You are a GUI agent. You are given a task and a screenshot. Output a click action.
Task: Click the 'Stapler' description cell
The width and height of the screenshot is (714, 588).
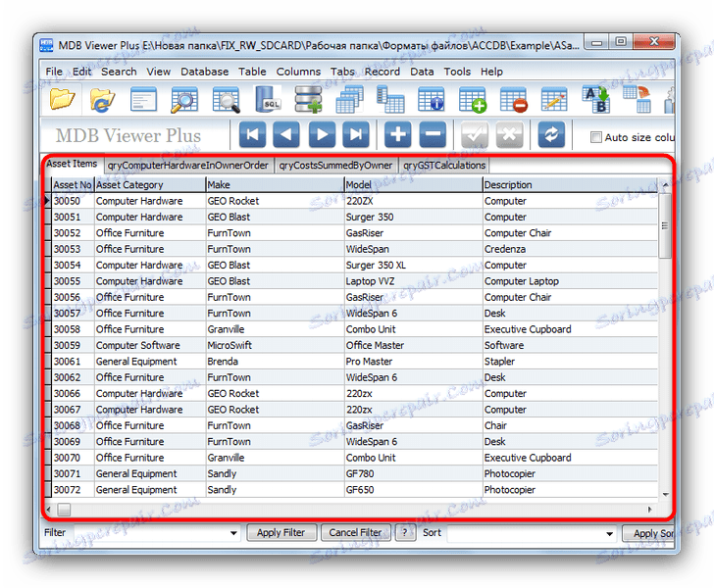570,362
